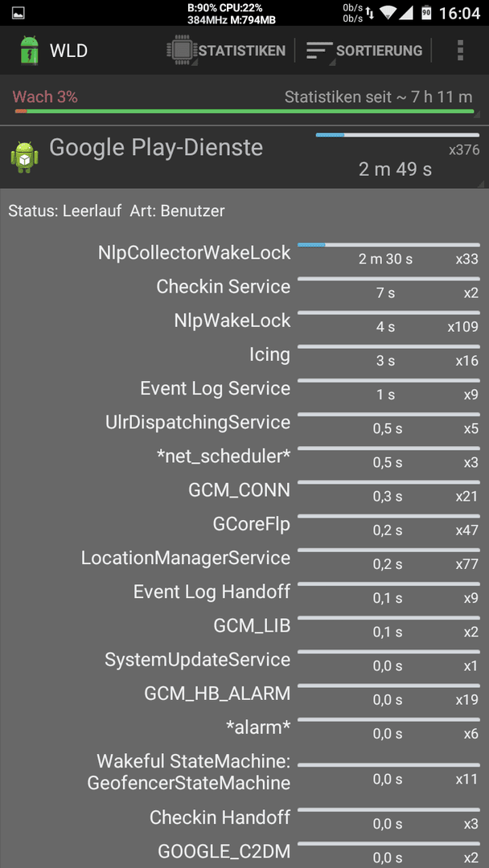Tap the 2 m 49 s total time

pyautogui.click(x=395, y=170)
